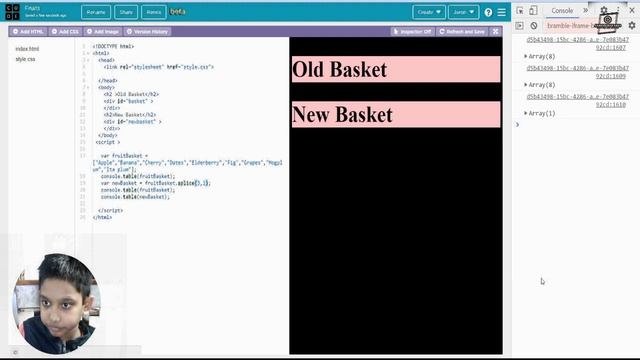Open the help question mark icon
Screen dimensions: 640x360
tap(488, 12)
